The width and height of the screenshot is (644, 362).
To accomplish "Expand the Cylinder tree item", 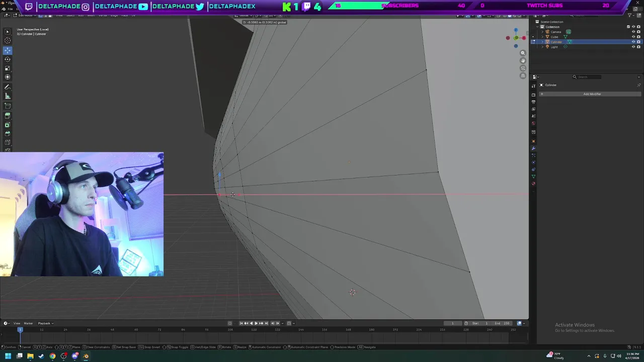I will click(x=542, y=42).
